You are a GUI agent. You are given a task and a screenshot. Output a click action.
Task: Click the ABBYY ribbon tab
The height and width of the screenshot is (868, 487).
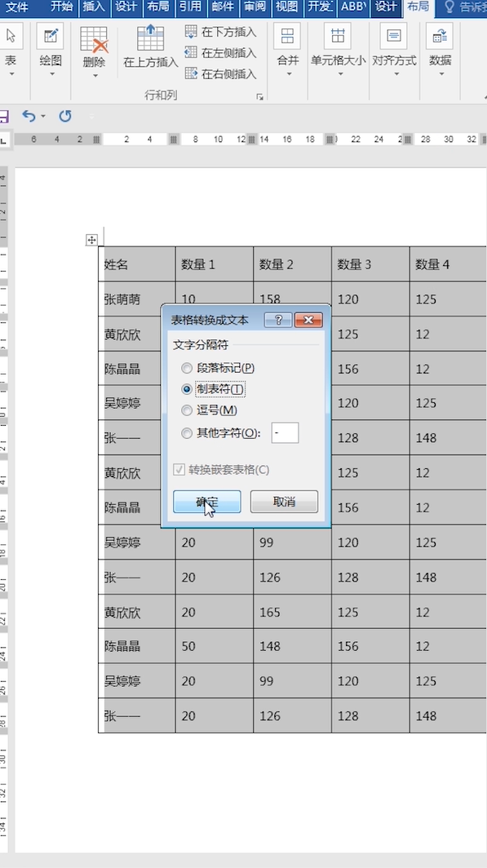[x=353, y=7]
